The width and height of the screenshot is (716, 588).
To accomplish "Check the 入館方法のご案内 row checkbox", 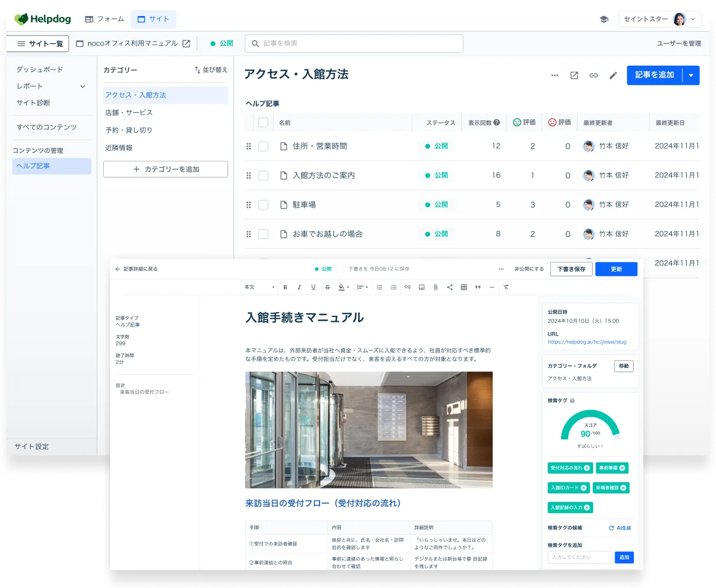I will point(263,175).
